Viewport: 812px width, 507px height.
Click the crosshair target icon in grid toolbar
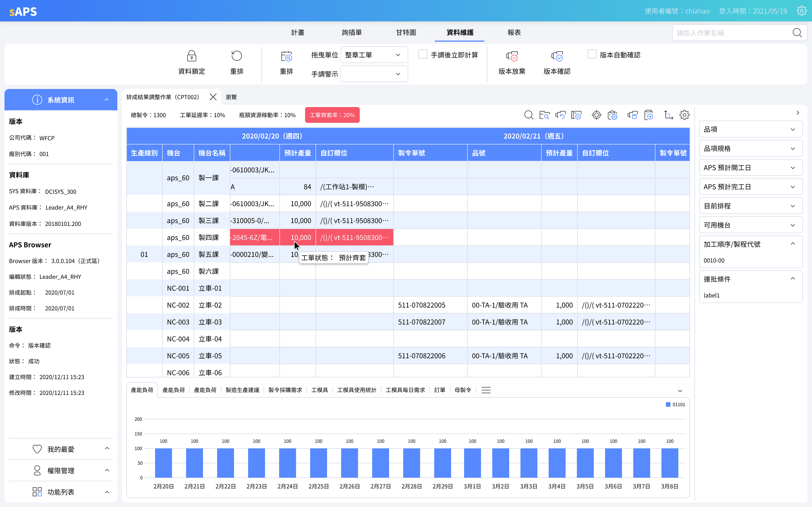click(596, 115)
